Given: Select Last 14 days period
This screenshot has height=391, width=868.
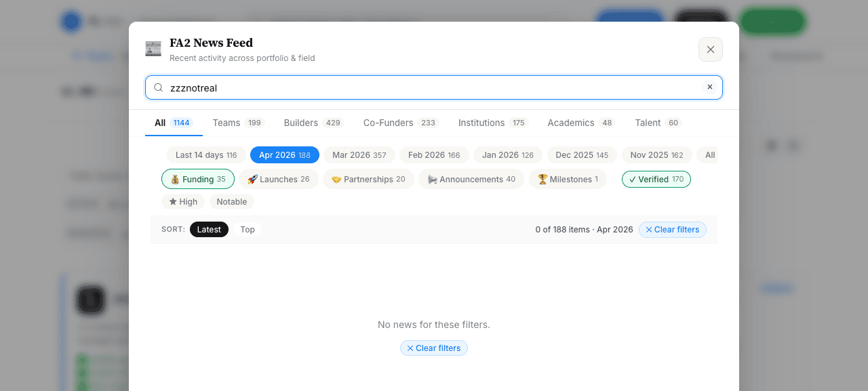Looking at the screenshot, I should tap(206, 155).
